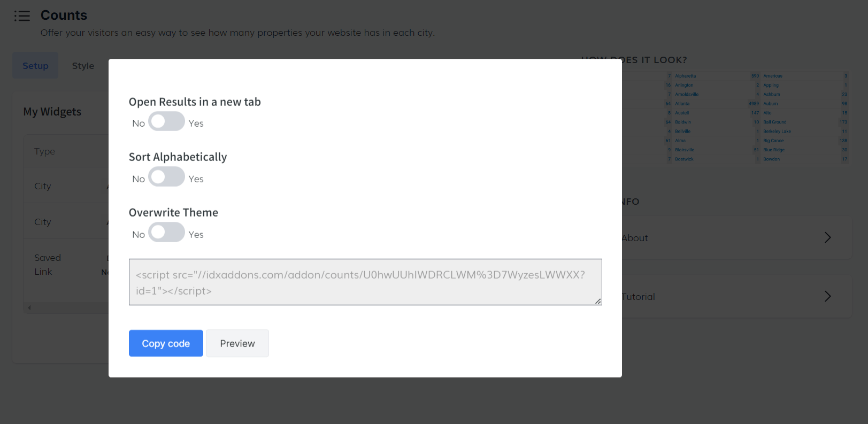The height and width of the screenshot is (424, 868).
Task: Enable the Sort Alphabetically switch
Action: [x=166, y=177]
